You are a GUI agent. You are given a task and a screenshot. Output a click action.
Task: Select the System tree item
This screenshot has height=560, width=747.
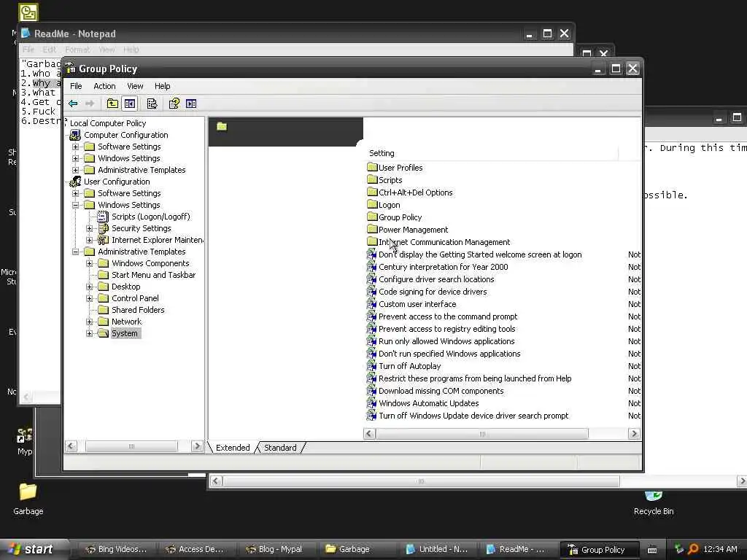[x=124, y=333]
